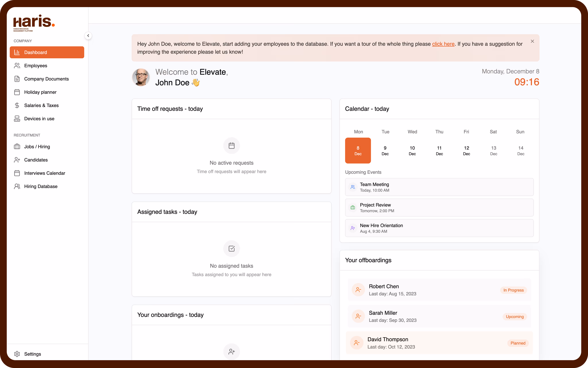Click the Salaries & Taxes dollar icon

pyautogui.click(x=17, y=105)
